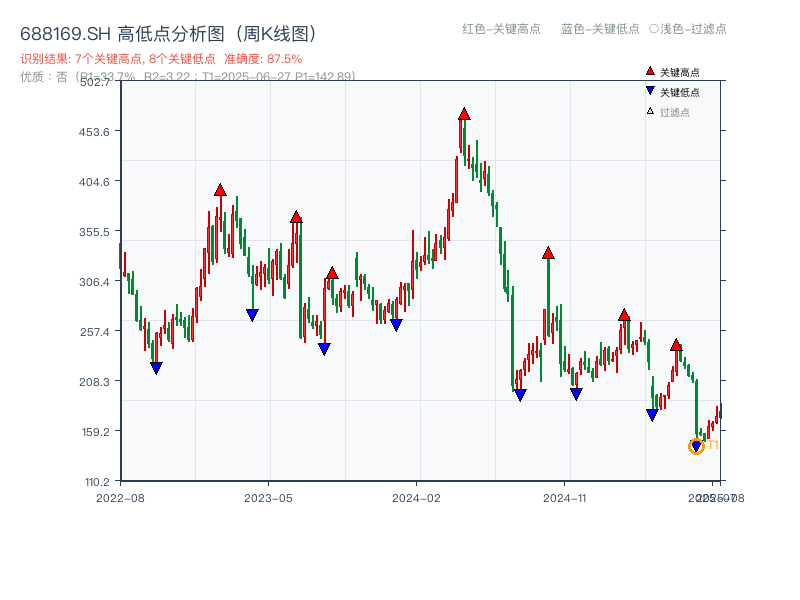Screen dimensions: 800x600
Task: Select the circled orange filter point at chart bottom
Action: click(x=697, y=446)
